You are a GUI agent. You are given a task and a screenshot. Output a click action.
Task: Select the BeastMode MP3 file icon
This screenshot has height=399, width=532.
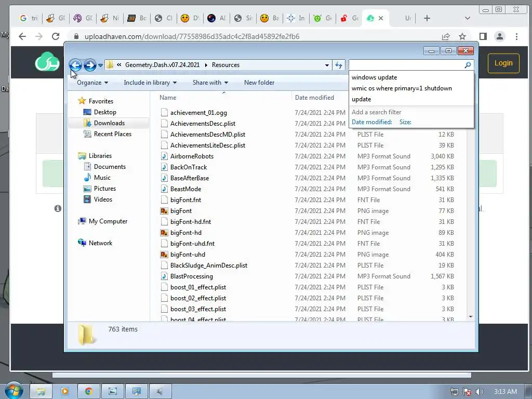[x=164, y=189]
